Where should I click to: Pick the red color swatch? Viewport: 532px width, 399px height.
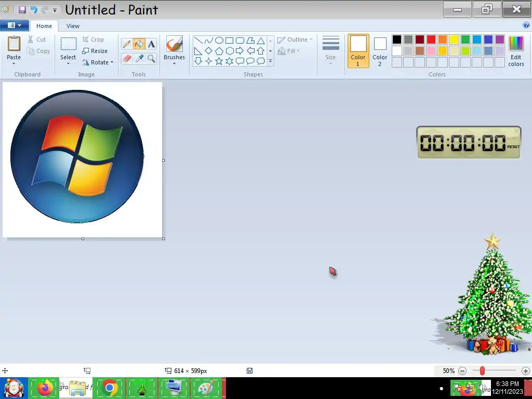point(431,39)
